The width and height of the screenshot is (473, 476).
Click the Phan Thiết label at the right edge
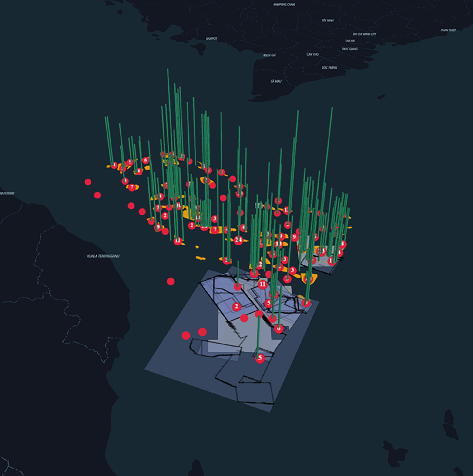pyautogui.click(x=448, y=30)
